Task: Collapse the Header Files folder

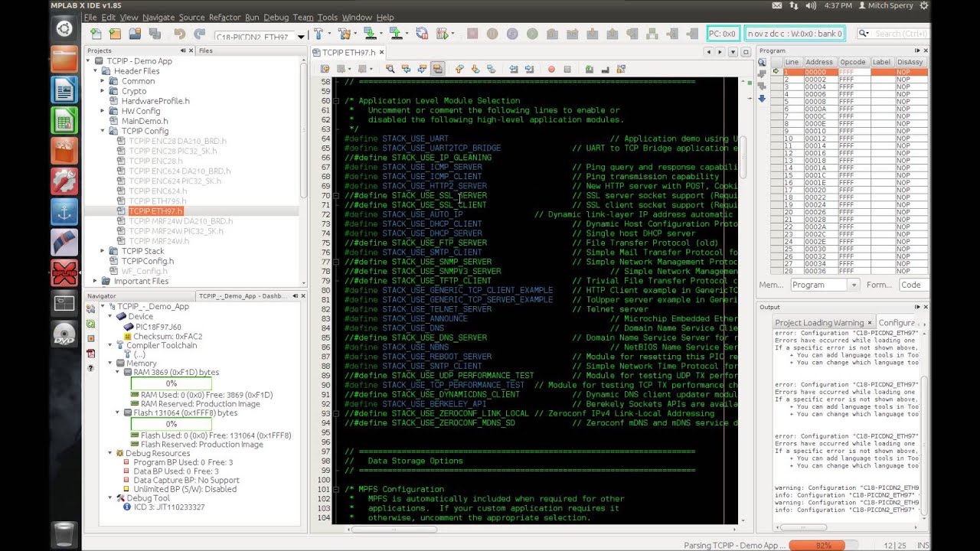Action: [x=96, y=70]
